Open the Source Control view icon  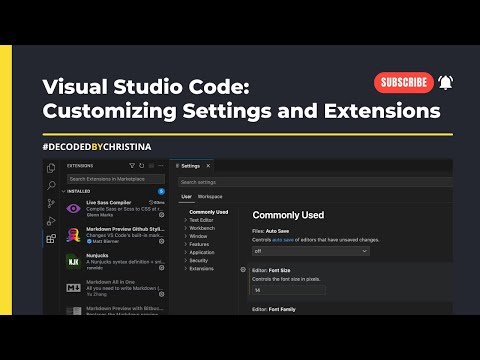click(x=51, y=203)
